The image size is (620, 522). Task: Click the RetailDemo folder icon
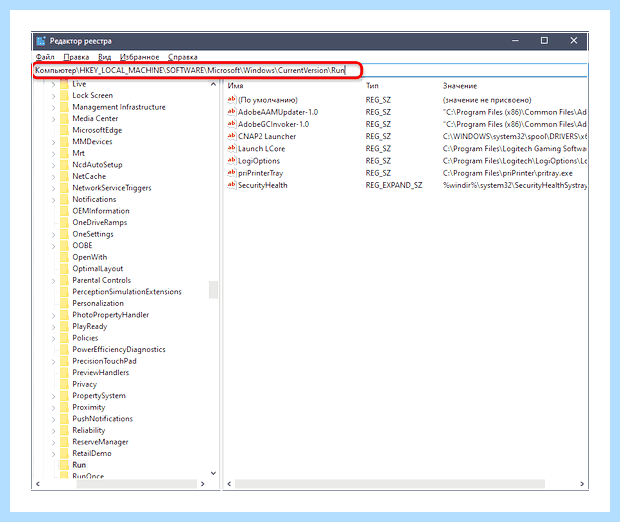coord(64,453)
